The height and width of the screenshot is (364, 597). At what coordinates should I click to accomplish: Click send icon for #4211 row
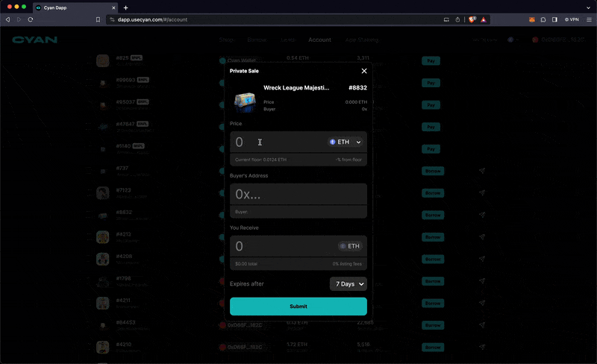(x=482, y=303)
